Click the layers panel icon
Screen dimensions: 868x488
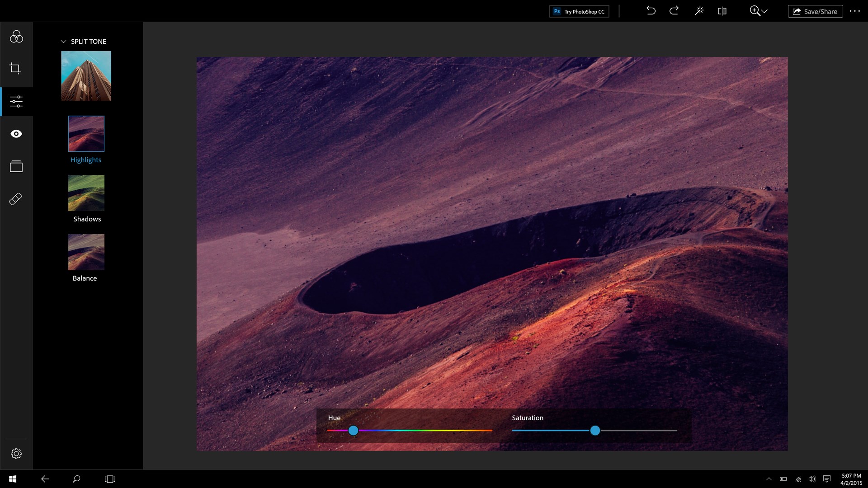(16, 166)
